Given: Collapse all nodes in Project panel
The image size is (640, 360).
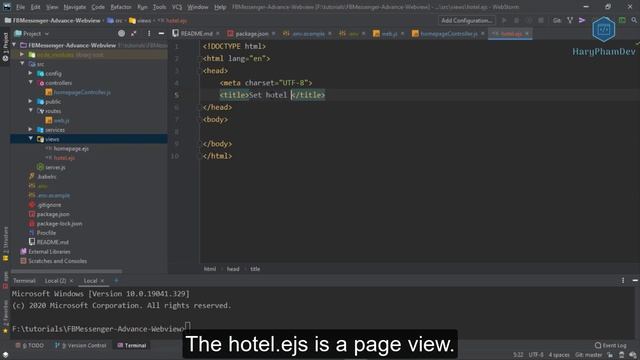Looking at the screenshot, I should point(134,33).
